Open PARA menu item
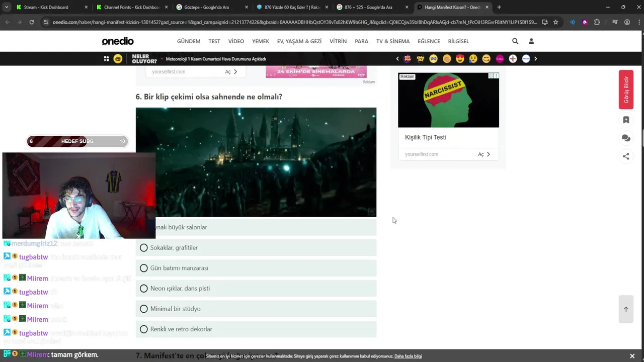 tap(361, 41)
